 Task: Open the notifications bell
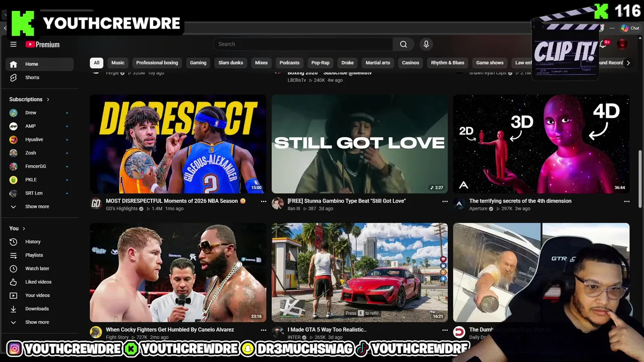603,44
